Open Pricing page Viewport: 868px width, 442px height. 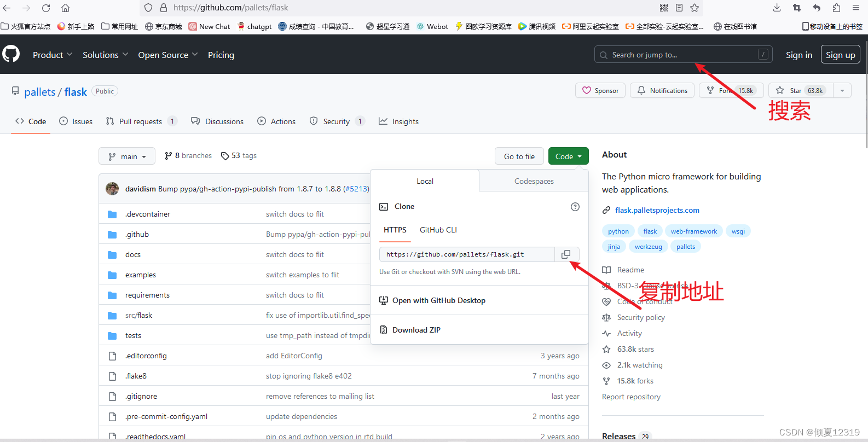click(x=221, y=55)
